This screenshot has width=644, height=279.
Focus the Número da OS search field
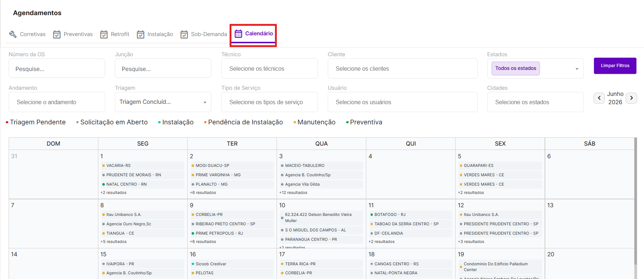pos(57,68)
